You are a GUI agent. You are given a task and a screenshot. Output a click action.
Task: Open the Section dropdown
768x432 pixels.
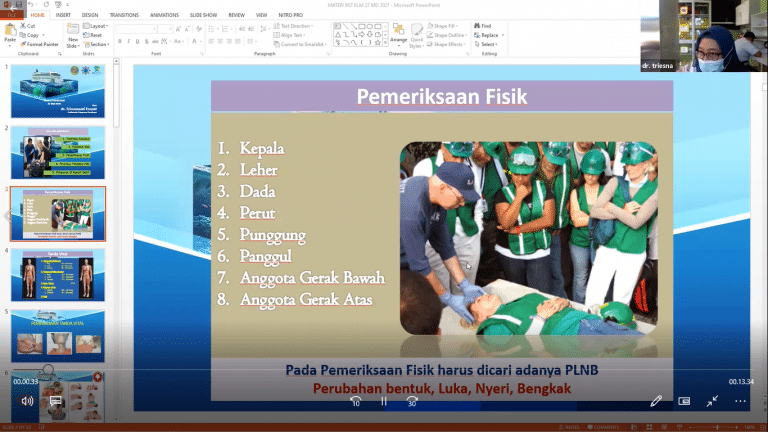(x=96, y=44)
